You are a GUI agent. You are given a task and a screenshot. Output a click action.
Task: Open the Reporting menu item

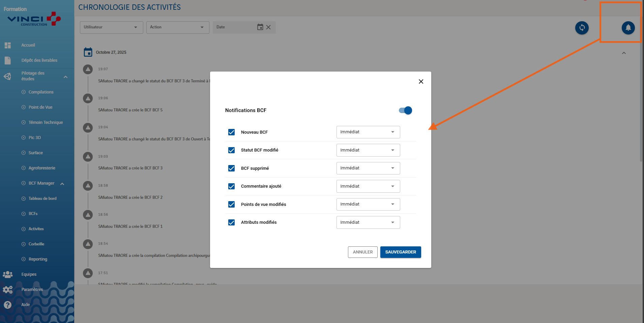[x=38, y=259]
